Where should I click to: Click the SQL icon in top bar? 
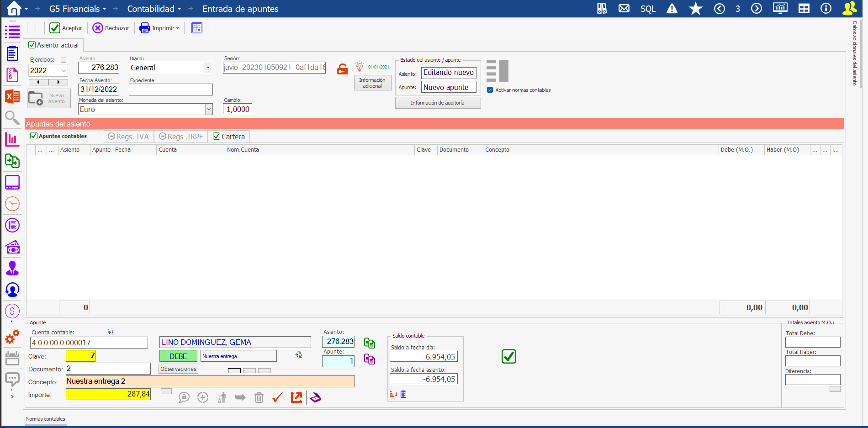tap(647, 9)
